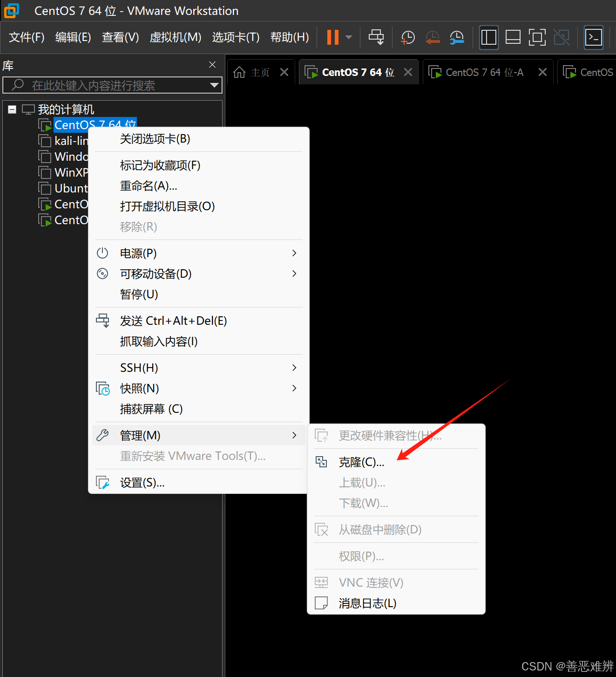Toggle the thumbnail bar view icon

point(513,37)
